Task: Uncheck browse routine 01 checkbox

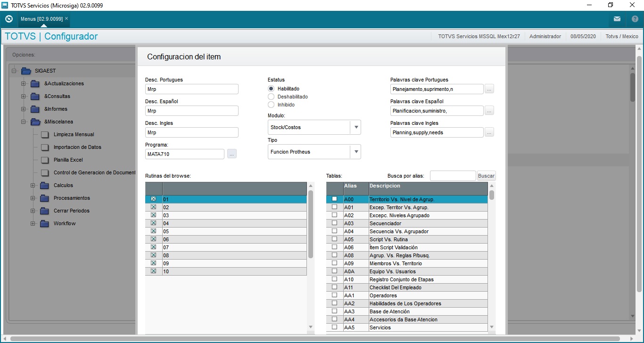Action: pos(153,199)
